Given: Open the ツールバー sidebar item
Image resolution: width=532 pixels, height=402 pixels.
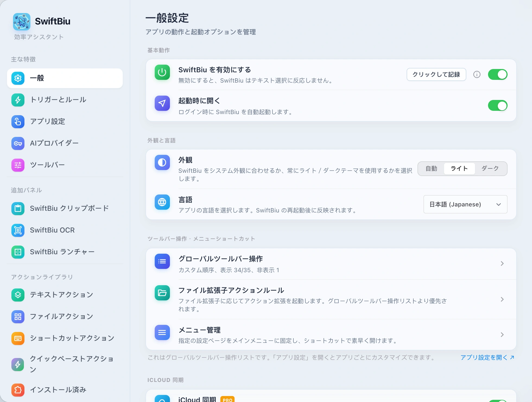Looking at the screenshot, I should [x=65, y=165].
